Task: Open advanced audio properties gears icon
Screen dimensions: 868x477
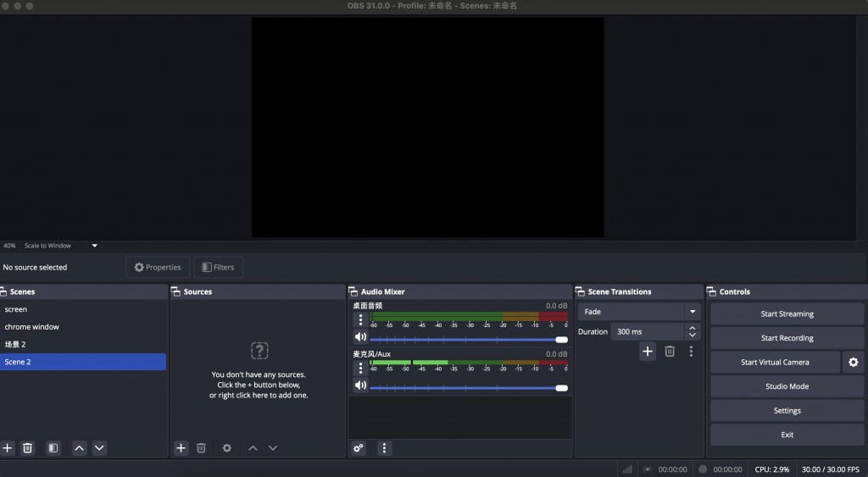Action: tap(359, 448)
